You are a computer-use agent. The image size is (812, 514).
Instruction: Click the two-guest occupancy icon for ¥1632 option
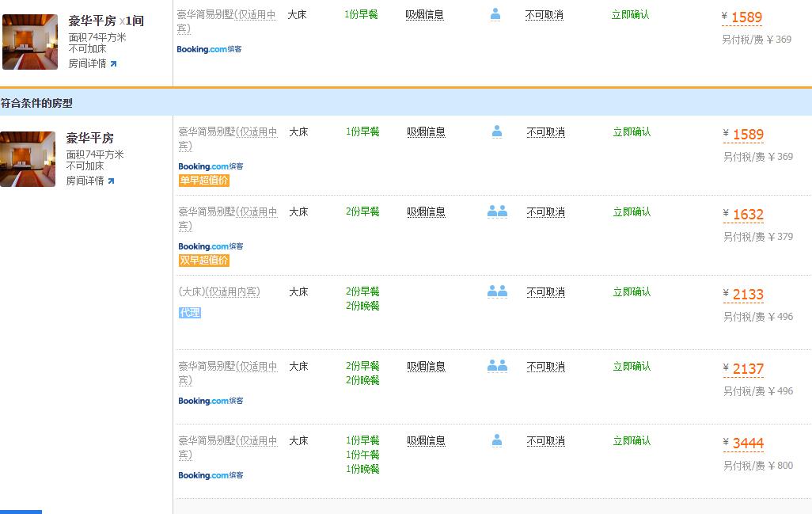497,210
